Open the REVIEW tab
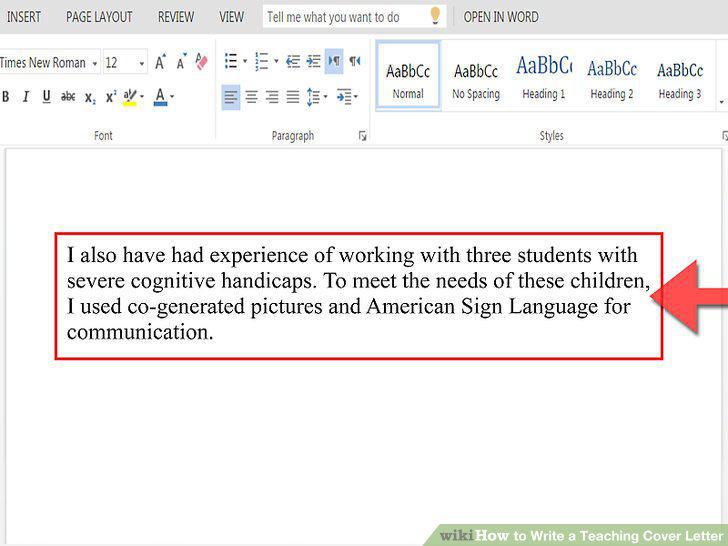Image resolution: width=728 pixels, height=546 pixels. (x=176, y=17)
